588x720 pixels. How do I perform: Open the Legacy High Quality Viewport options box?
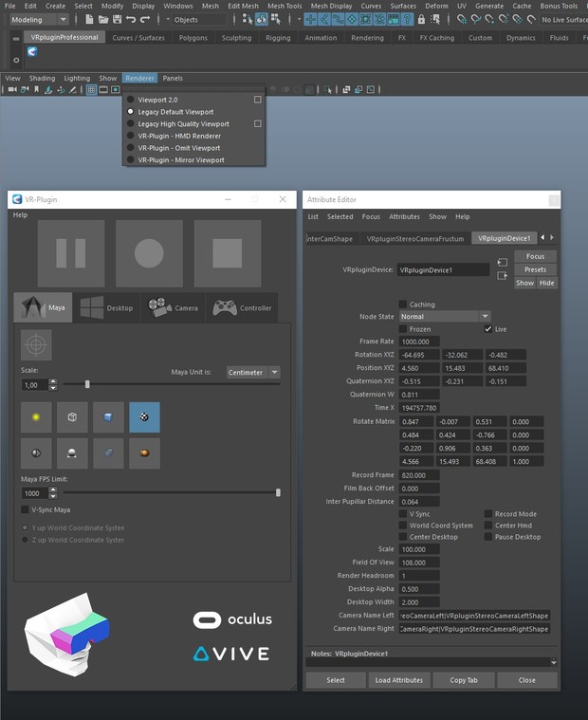point(258,123)
